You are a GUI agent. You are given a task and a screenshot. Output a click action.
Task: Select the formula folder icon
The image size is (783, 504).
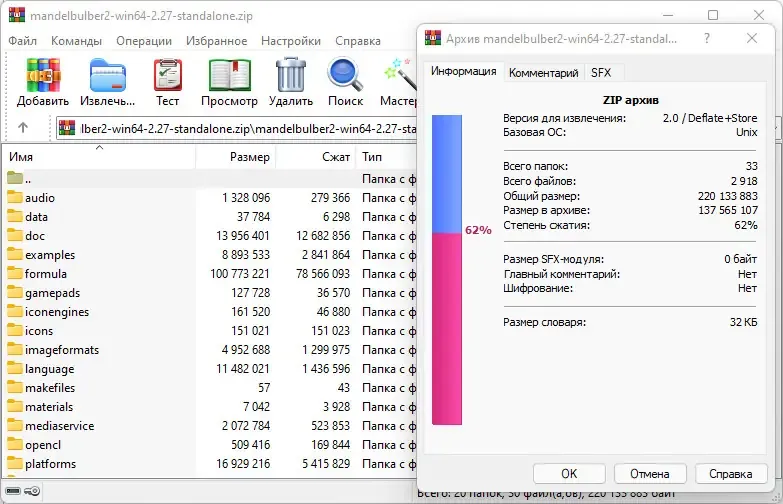coord(15,273)
